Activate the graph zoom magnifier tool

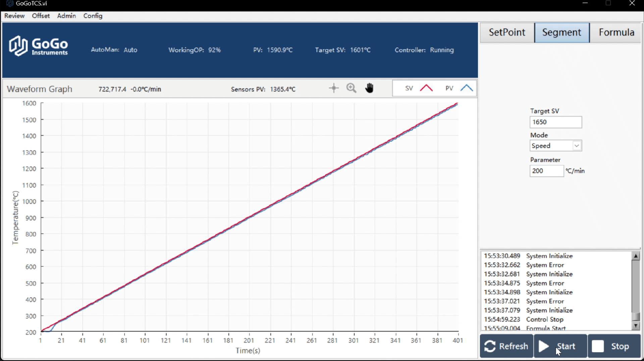pos(351,88)
